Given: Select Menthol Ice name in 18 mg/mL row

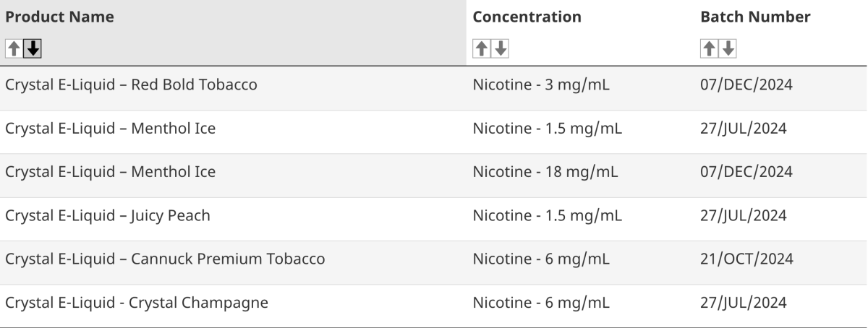Looking at the screenshot, I should pos(110,172).
